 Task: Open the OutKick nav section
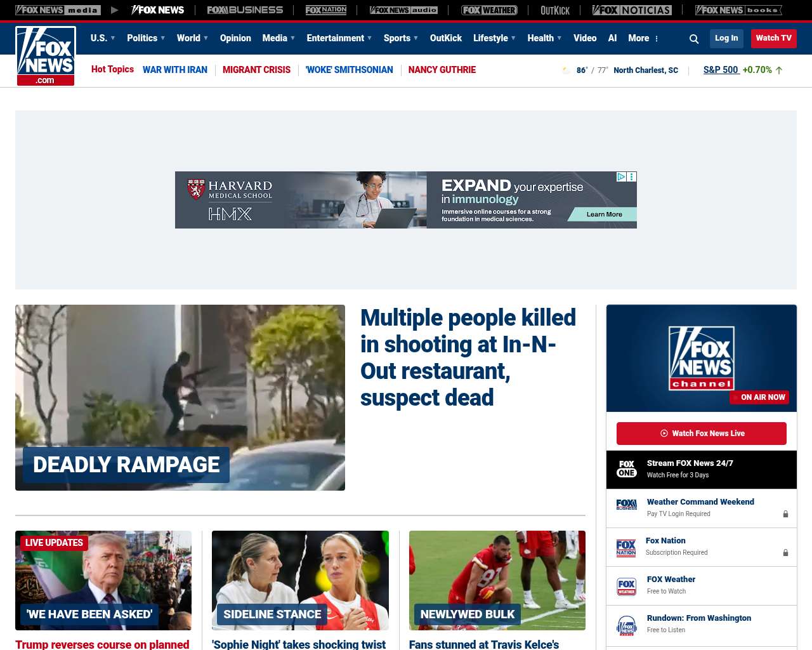coord(446,38)
